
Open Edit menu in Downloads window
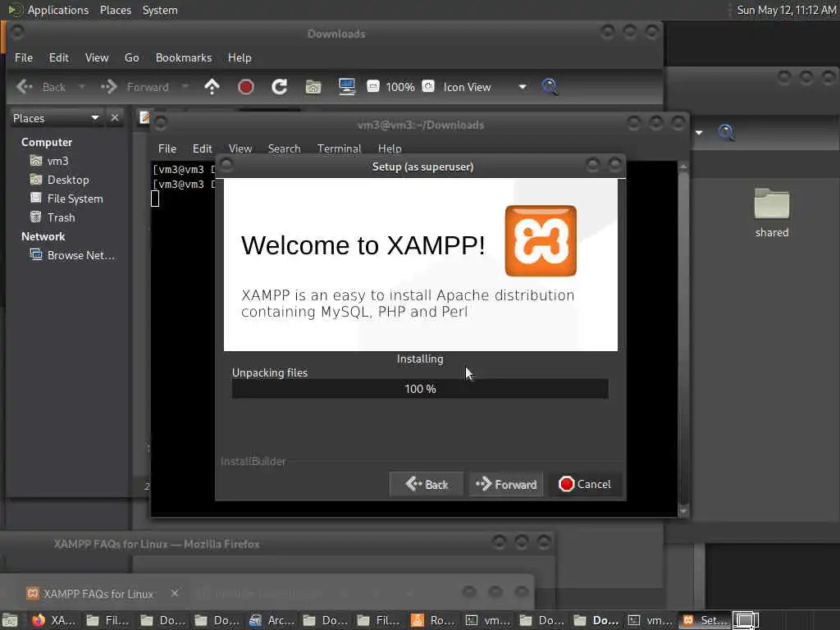tap(59, 57)
